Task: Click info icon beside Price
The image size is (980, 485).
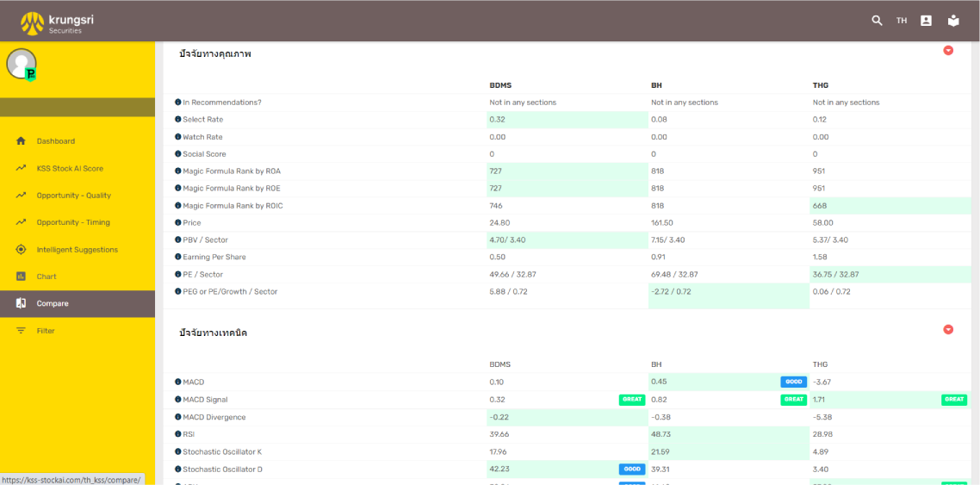Action: [x=178, y=222]
